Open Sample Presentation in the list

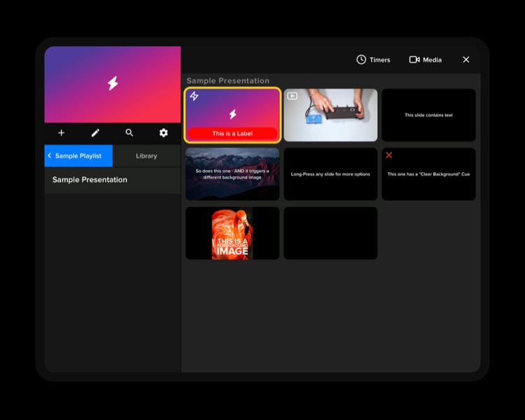(x=90, y=180)
